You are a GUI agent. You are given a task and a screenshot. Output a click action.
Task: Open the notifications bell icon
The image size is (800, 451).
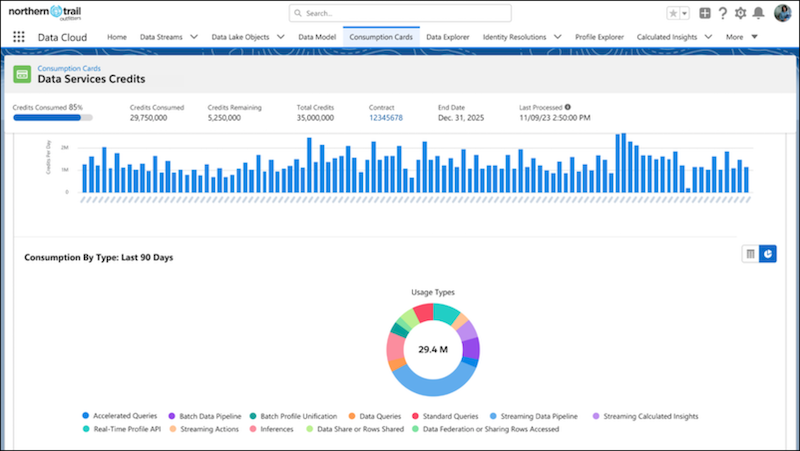759,13
